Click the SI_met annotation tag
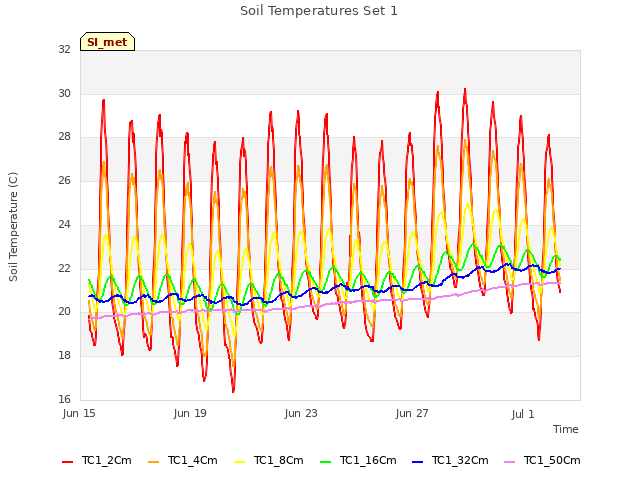640x480 pixels. click(x=107, y=42)
